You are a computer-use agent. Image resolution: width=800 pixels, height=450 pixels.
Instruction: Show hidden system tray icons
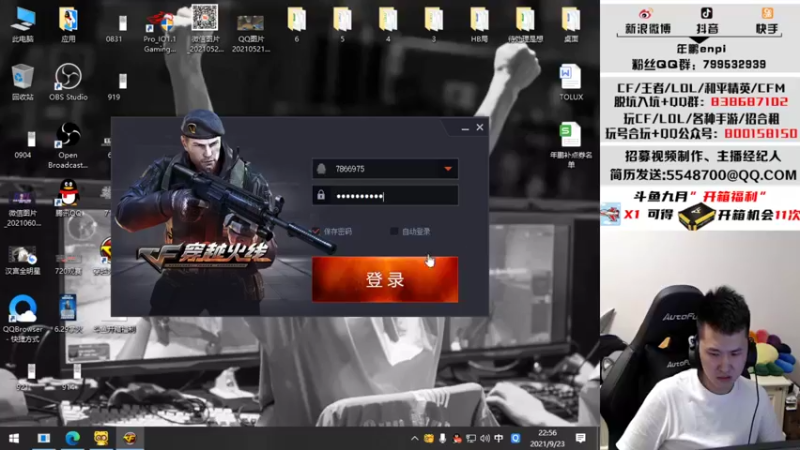(414, 438)
